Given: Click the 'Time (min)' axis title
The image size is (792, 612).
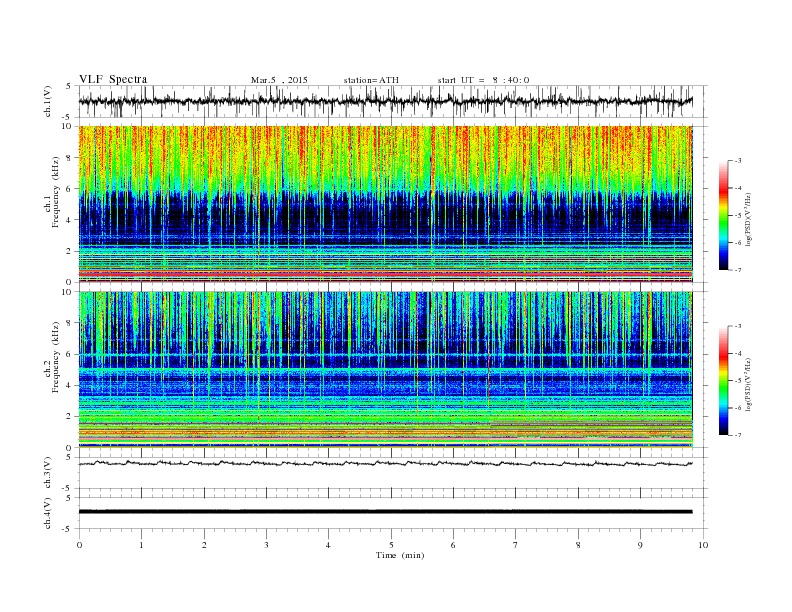Looking at the screenshot, I should pyautogui.click(x=400, y=555).
